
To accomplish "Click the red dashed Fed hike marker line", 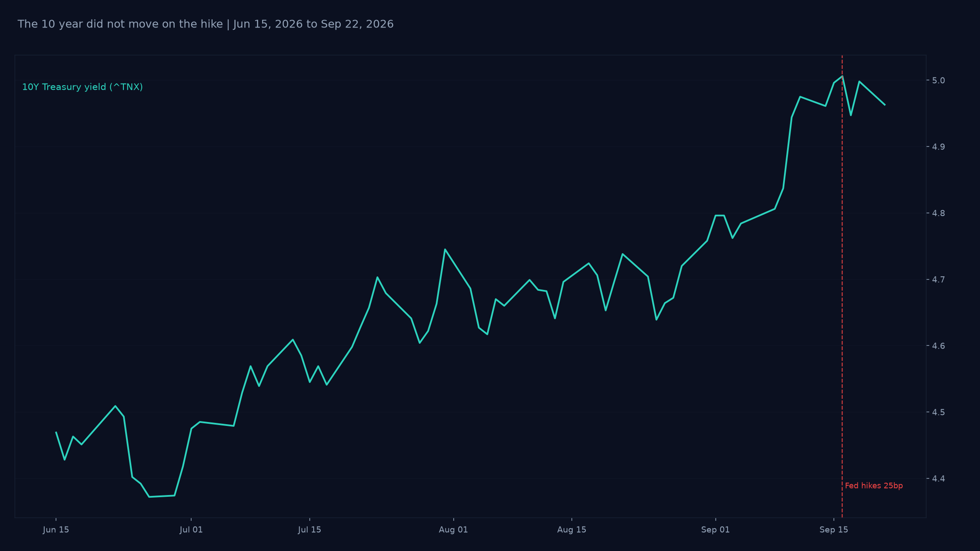I will pos(842,286).
